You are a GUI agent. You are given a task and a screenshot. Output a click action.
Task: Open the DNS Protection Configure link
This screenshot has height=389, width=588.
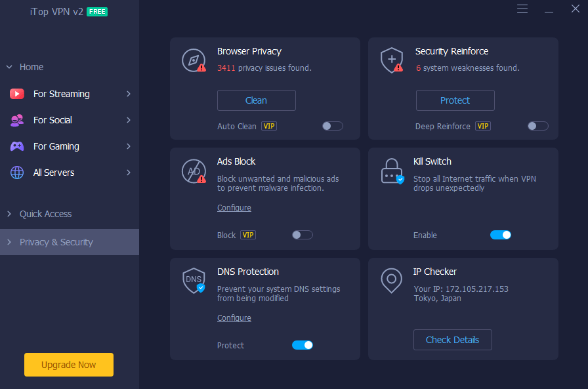(x=234, y=317)
